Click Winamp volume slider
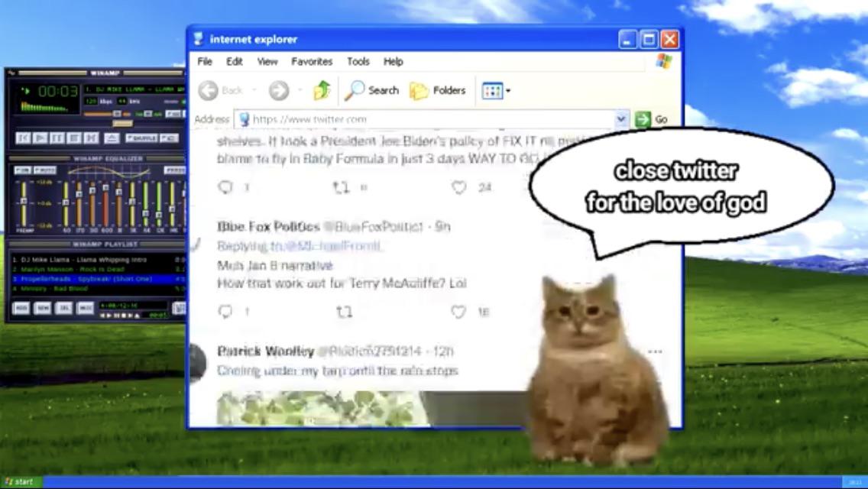 (x=108, y=114)
